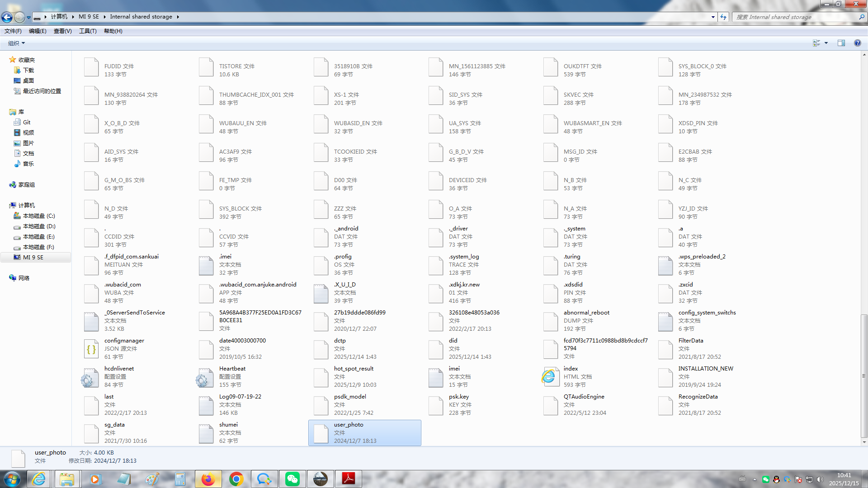The width and height of the screenshot is (868, 488).
Task: Open the configmanager JSON file icon
Action: [91, 349]
